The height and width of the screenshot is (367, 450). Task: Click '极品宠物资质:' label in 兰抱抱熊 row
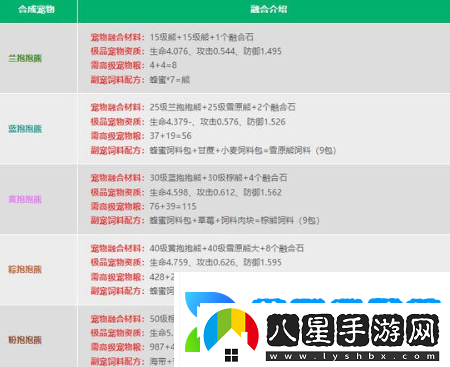tap(118, 51)
